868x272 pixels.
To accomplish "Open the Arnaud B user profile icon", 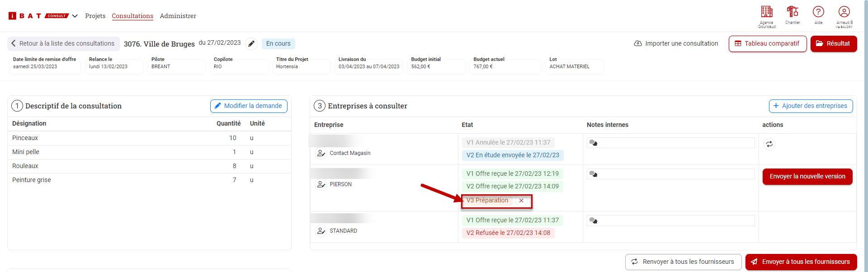I will [x=844, y=12].
